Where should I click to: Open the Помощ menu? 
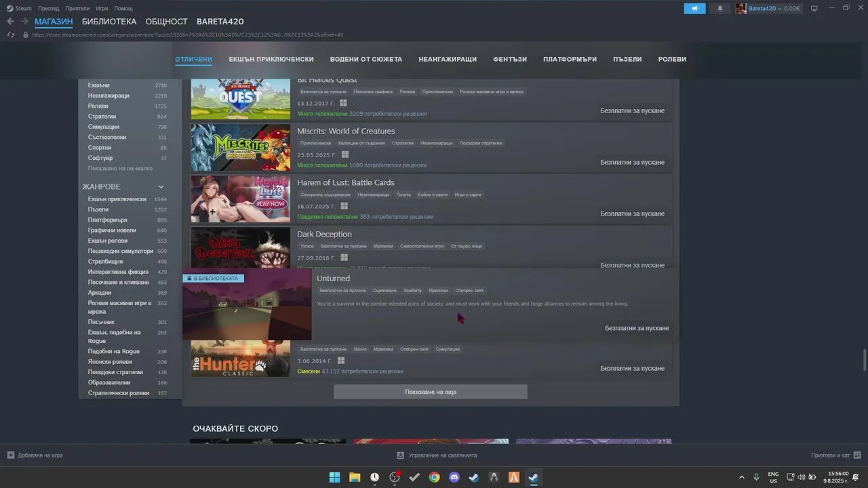point(123,8)
